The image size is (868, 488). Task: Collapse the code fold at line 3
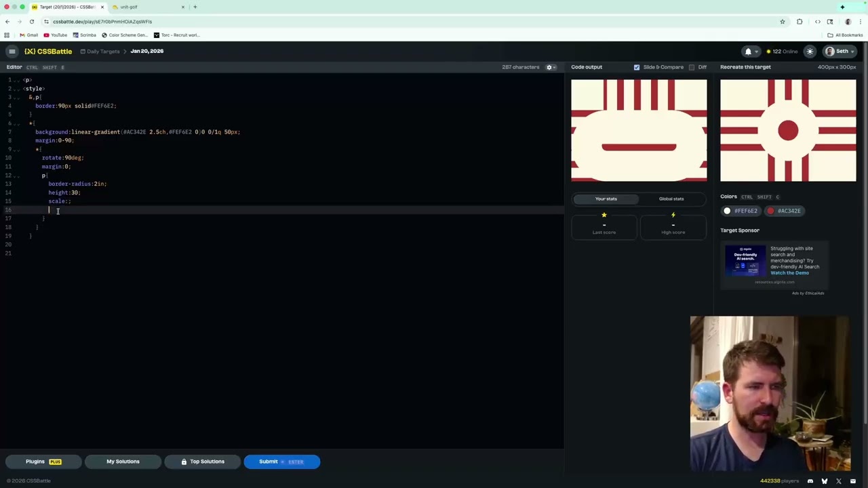17,98
